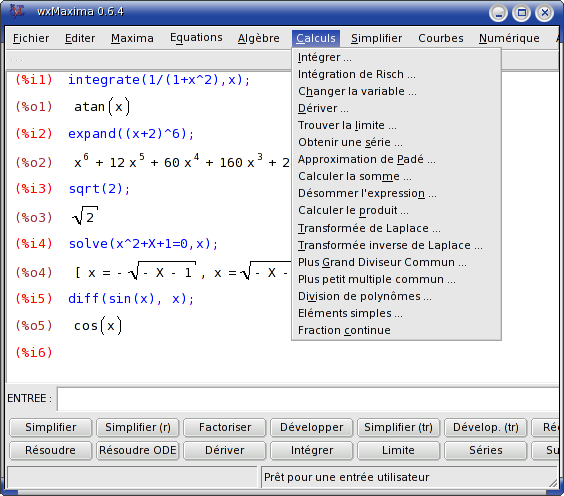Click the solve(x^2+X+1=0,x); input line
Image resolution: width=564 pixels, height=496 pixels.
pos(143,244)
